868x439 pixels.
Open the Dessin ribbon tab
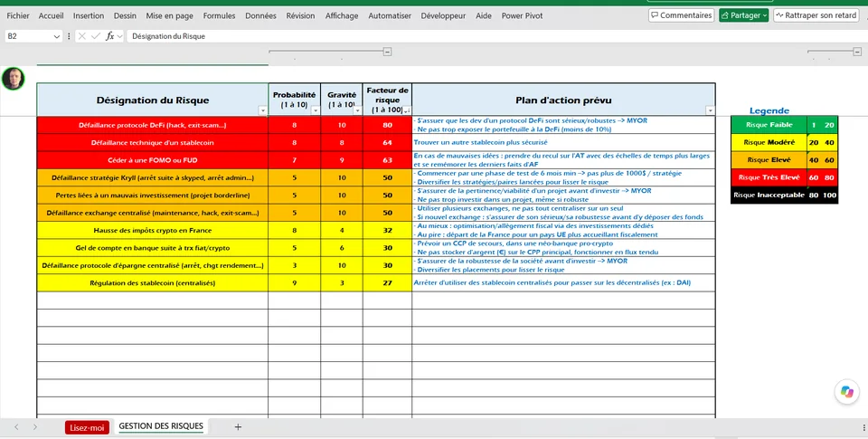point(125,16)
